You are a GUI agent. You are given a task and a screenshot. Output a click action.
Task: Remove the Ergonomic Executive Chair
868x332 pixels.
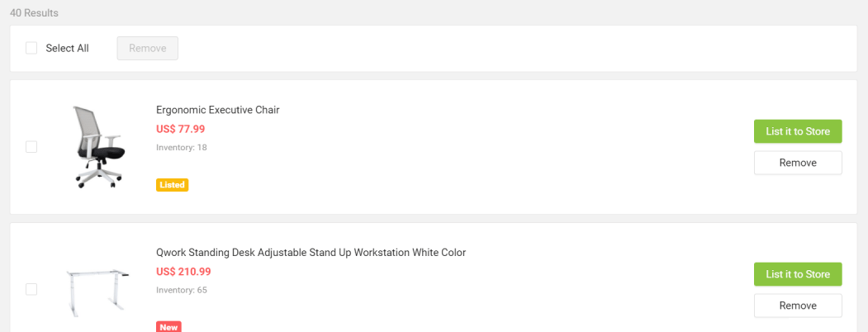(797, 163)
